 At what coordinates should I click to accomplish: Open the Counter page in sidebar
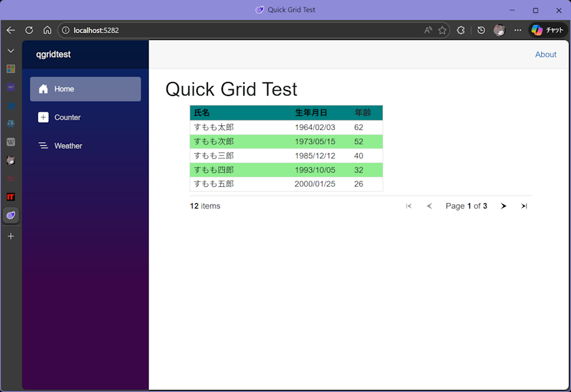[x=67, y=118]
